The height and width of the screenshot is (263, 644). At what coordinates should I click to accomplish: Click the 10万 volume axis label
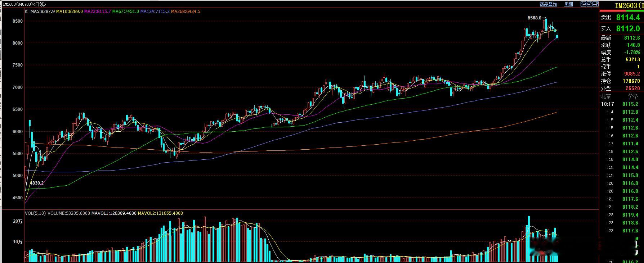[x=18, y=242]
